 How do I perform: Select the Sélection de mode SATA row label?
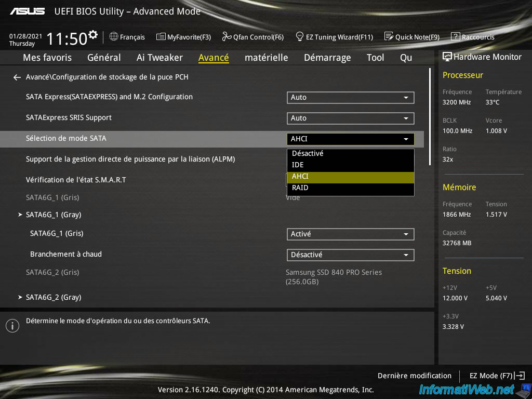pos(66,138)
